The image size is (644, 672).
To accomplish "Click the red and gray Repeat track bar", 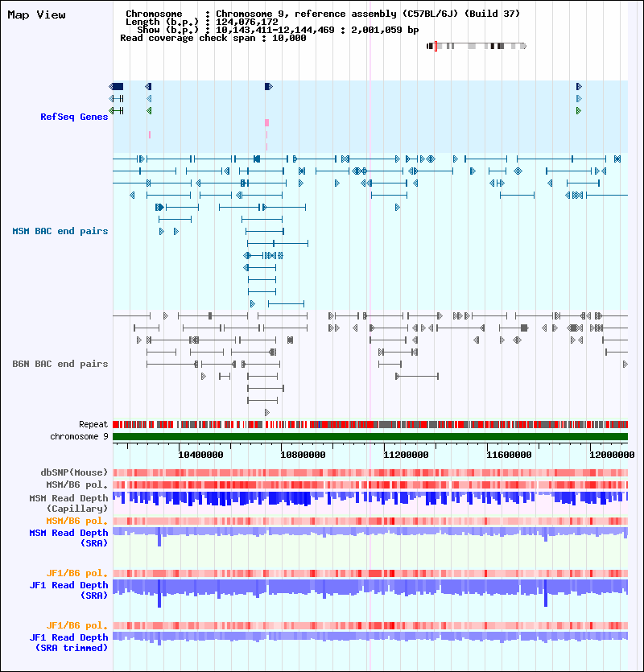I will (370, 425).
